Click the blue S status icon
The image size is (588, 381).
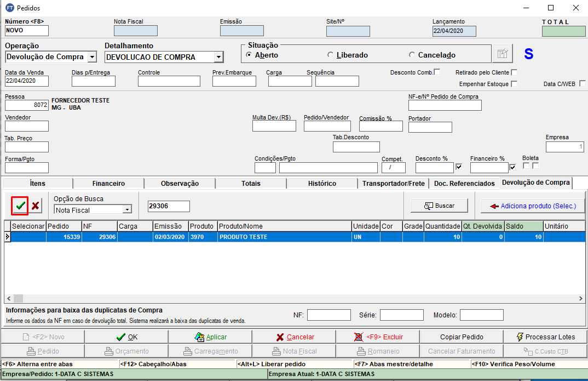tap(528, 54)
